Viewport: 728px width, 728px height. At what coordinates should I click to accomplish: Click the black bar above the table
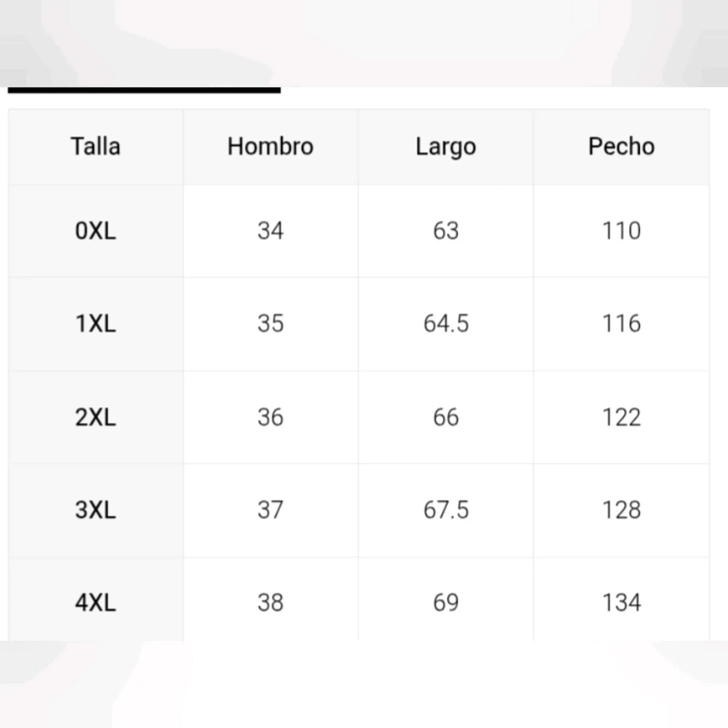pyautogui.click(x=144, y=90)
